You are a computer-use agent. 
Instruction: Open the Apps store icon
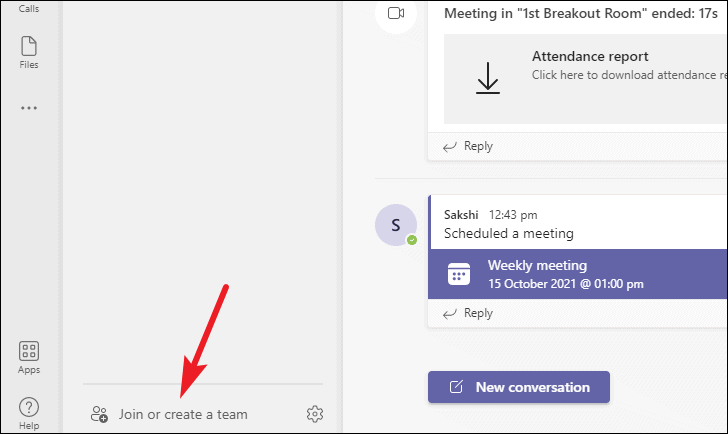click(x=29, y=357)
